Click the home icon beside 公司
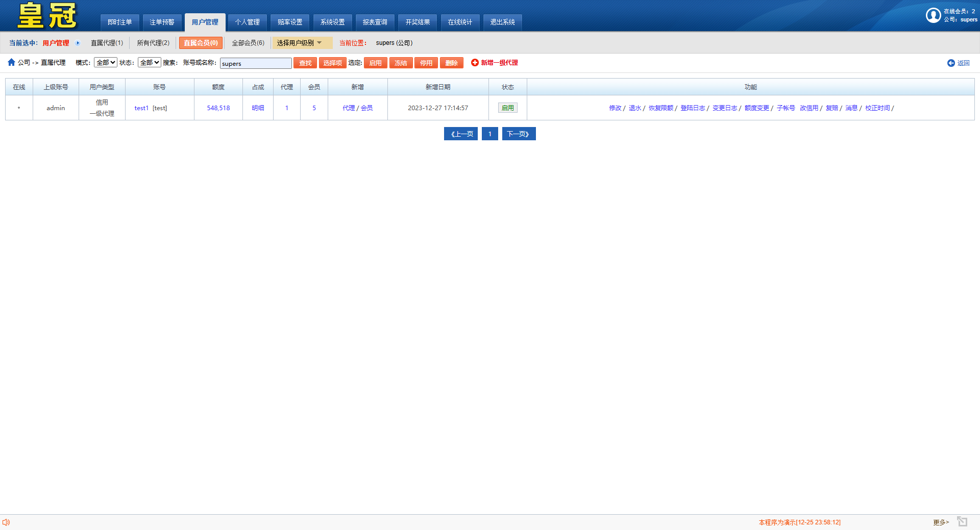Screen dimensions: 980x530 tap(11, 62)
